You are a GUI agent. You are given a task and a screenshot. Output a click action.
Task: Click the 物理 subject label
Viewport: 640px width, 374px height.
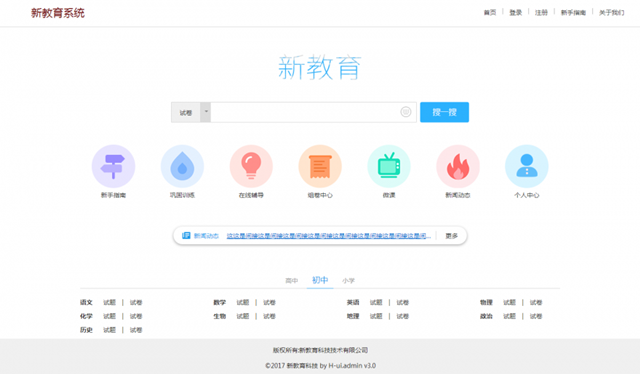486,303
